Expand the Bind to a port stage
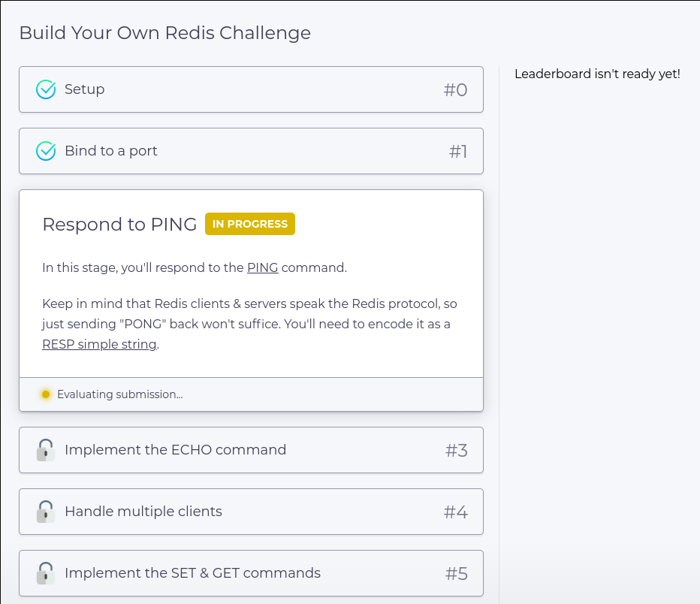This screenshot has height=604, width=700. pyautogui.click(x=252, y=151)
